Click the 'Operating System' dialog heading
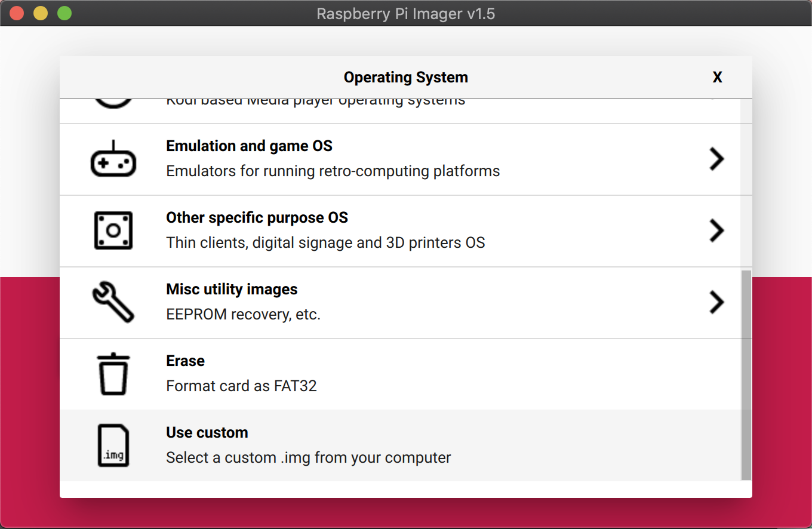Screen dimensions: 812x529 point(406,78)
